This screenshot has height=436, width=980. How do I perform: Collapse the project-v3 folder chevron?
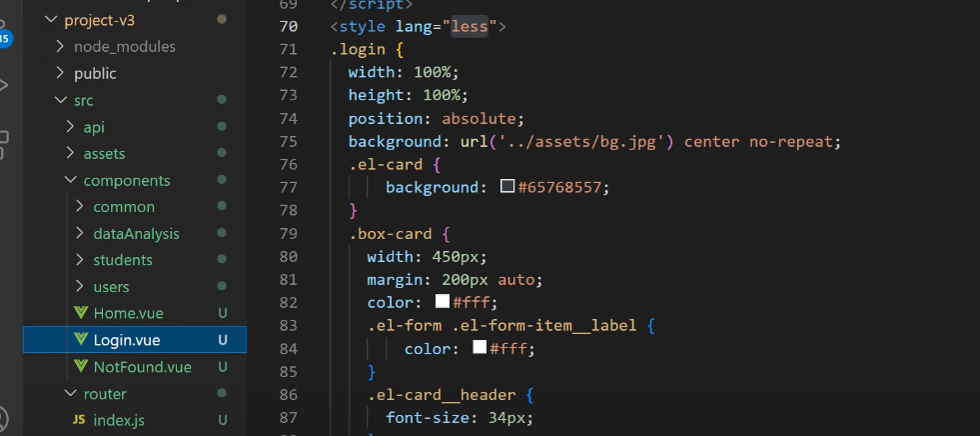tap(51, 20)
